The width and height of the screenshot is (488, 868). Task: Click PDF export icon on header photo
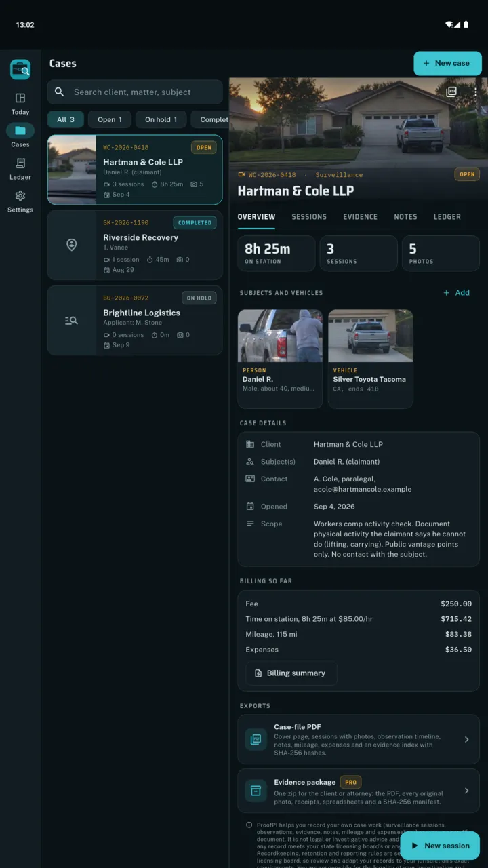click(x=451, y=92)
